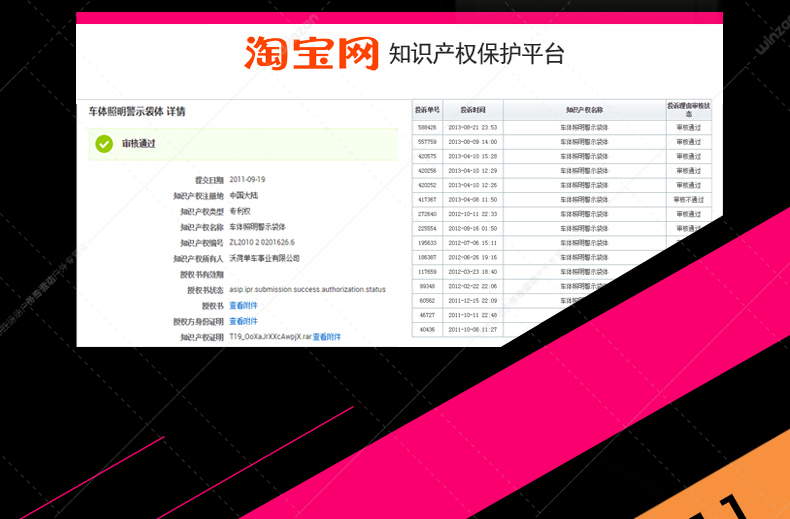Open 查看附件 link beside 授权方身份证明
This screenshot has width=790, height=519.
pyautogui.click(x=243, y=321)
